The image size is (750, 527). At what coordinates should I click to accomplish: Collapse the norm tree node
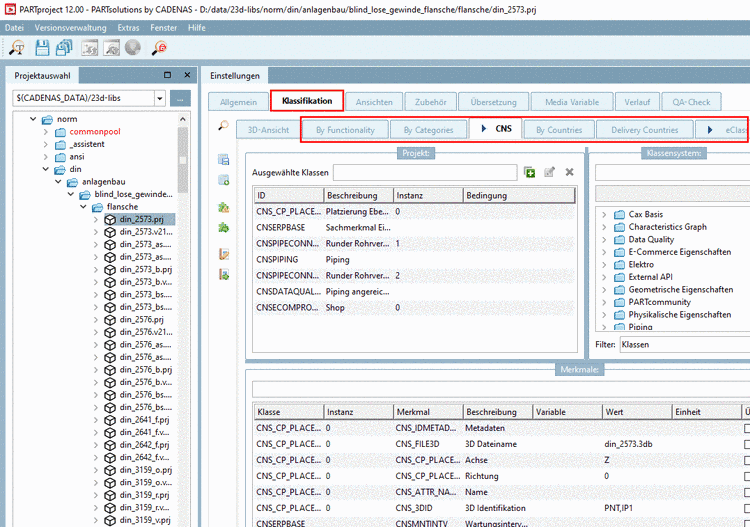click(x=33, y=119)
